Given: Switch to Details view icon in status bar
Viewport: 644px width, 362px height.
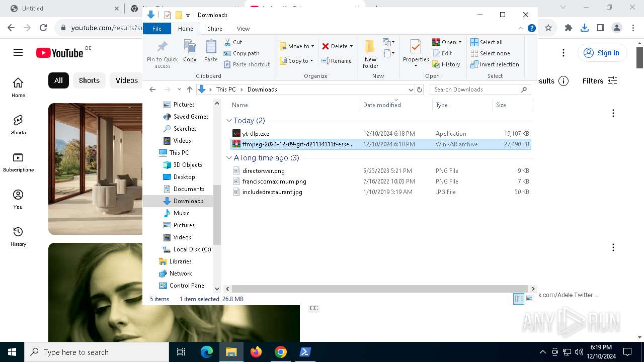Looking at the screenshot, I should 519,299.
